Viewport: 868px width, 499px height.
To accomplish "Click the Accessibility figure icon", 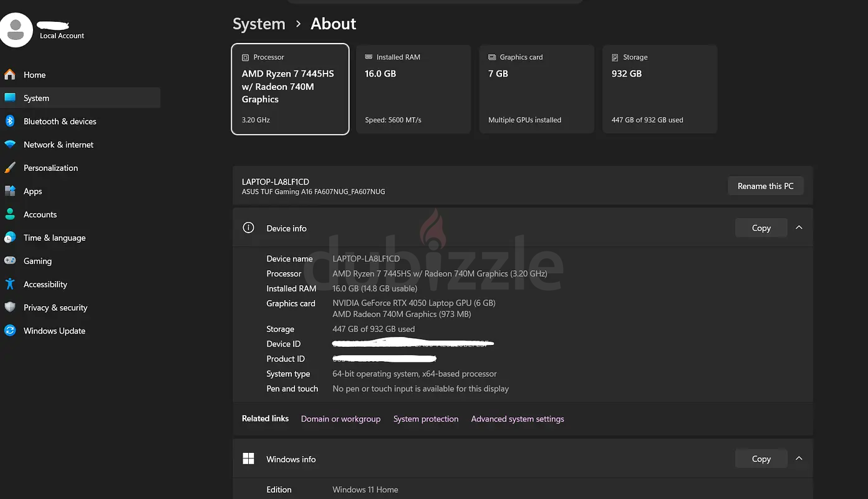I will click(x=10, y=284).
